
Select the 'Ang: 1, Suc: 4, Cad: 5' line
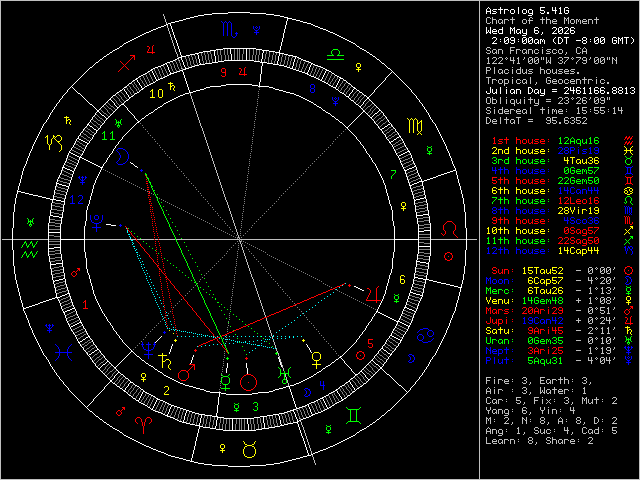pos(551,431)
